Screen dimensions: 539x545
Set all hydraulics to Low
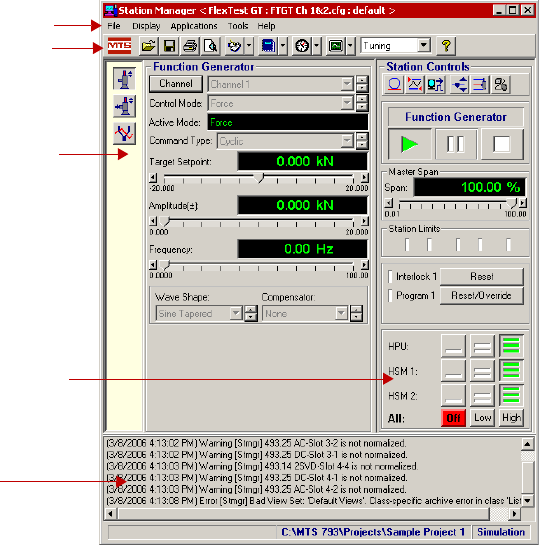482,418
